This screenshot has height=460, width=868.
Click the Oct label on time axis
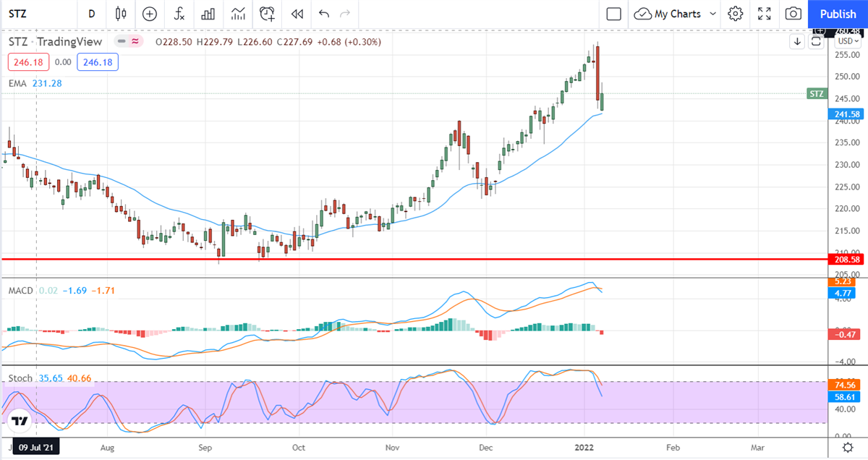298,449
